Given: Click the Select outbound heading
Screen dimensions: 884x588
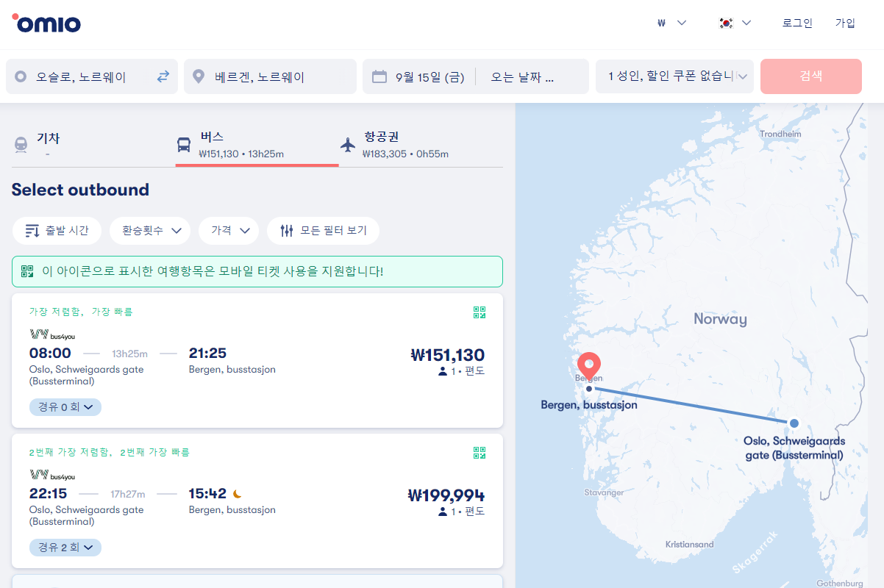Looking at the screenshot, I should (x=80, y=190).
